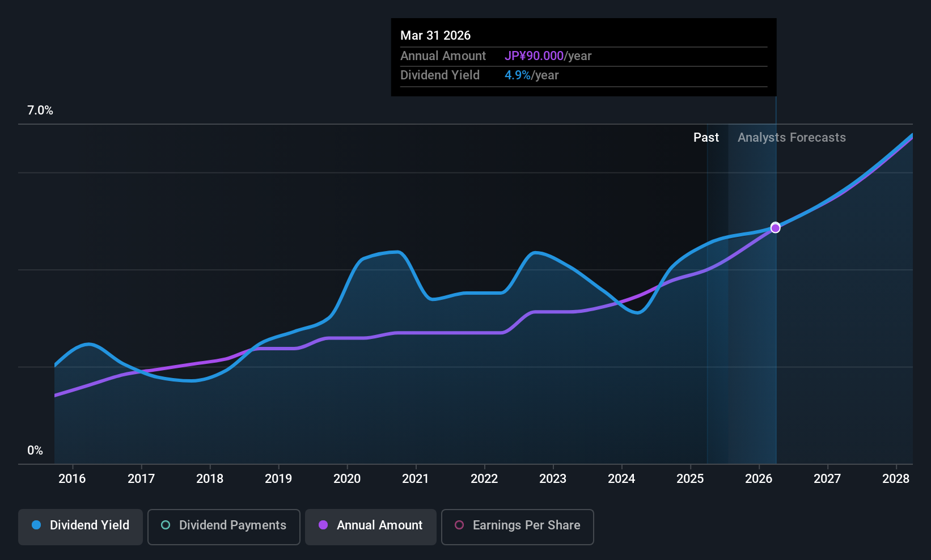931x560 pixels.
Task: Click the 2020 x-axis label
Action: [347, 479]
